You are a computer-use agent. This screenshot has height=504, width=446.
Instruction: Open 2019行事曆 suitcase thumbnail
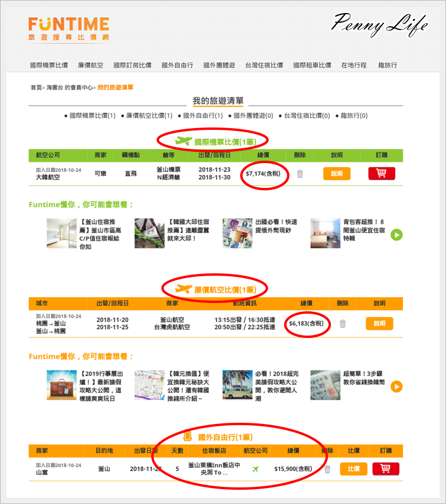click(x=62, y=385)
